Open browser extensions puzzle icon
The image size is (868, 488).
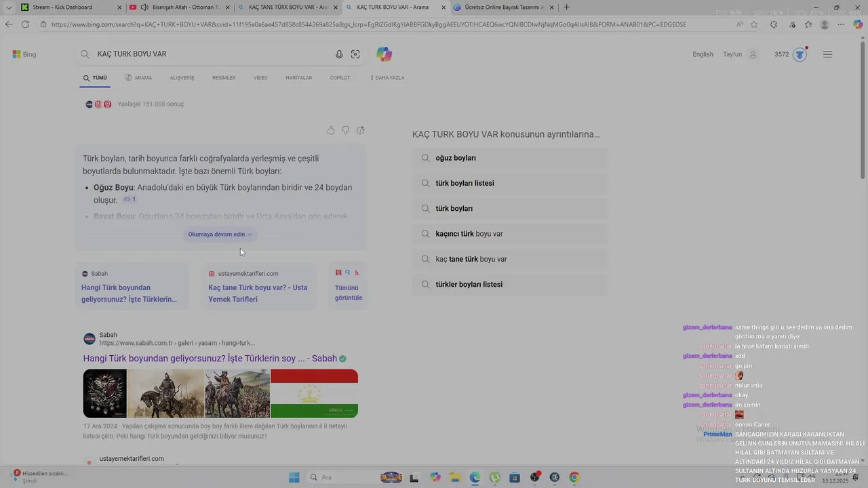[774, 24]
